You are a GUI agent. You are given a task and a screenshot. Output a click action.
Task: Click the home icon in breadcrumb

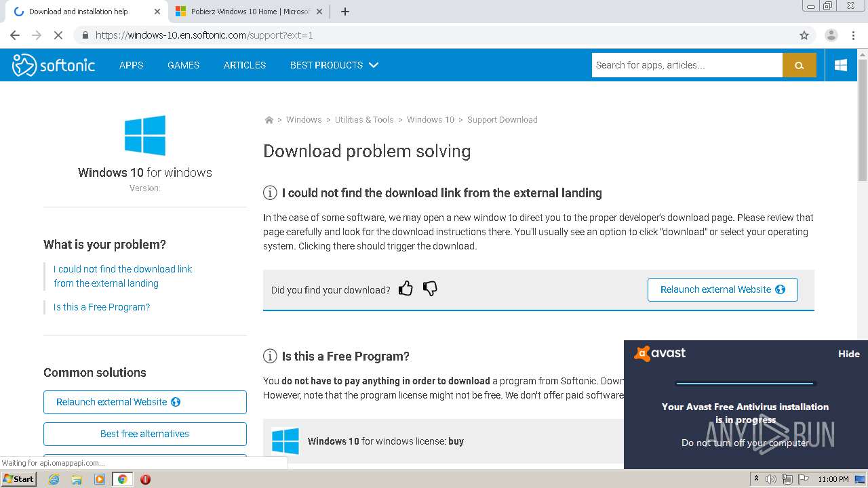point(269,120)
